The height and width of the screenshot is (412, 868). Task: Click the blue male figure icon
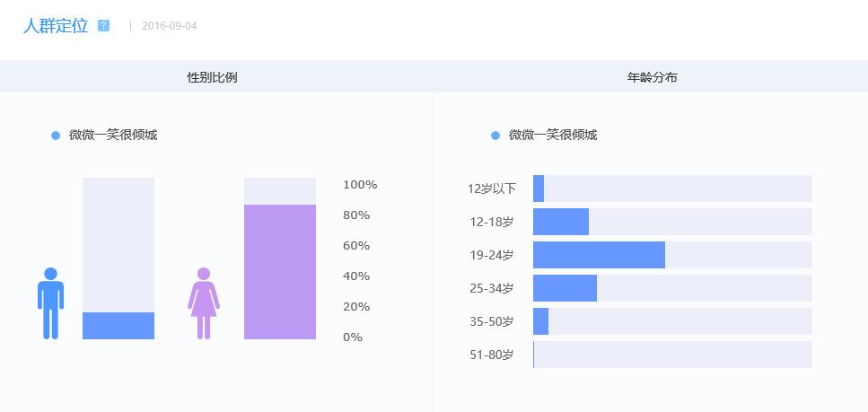pyautogui.click(x=50, y=303)
